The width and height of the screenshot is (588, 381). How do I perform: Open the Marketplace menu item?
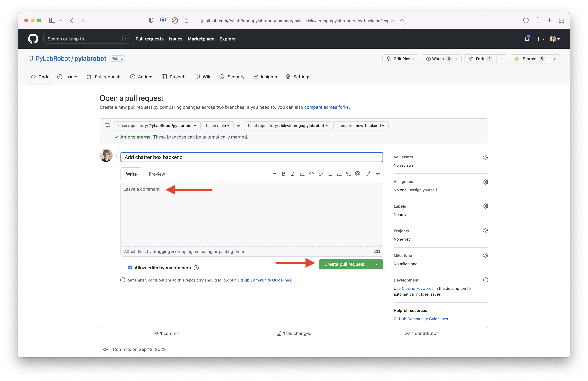tap(201, 39)
